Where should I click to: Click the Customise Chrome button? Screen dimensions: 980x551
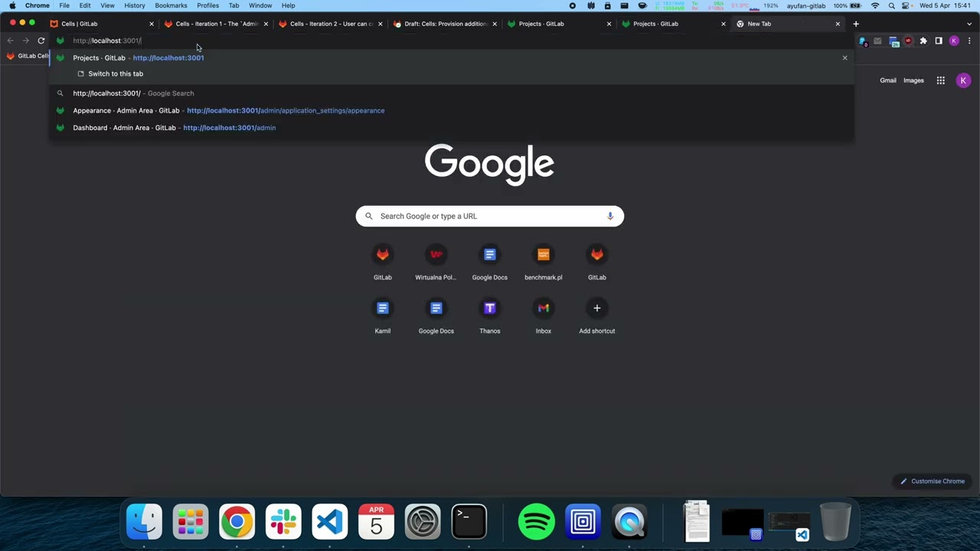(x=932, y=481)
